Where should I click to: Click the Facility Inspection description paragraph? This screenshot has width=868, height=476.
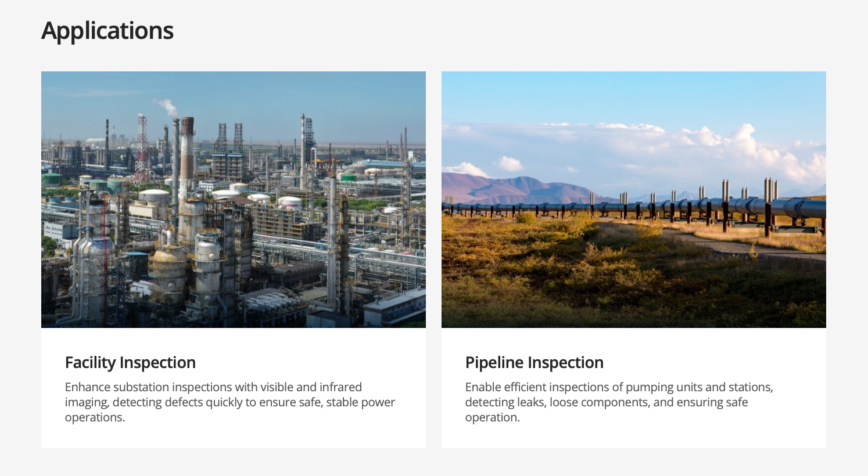point(229,402)
